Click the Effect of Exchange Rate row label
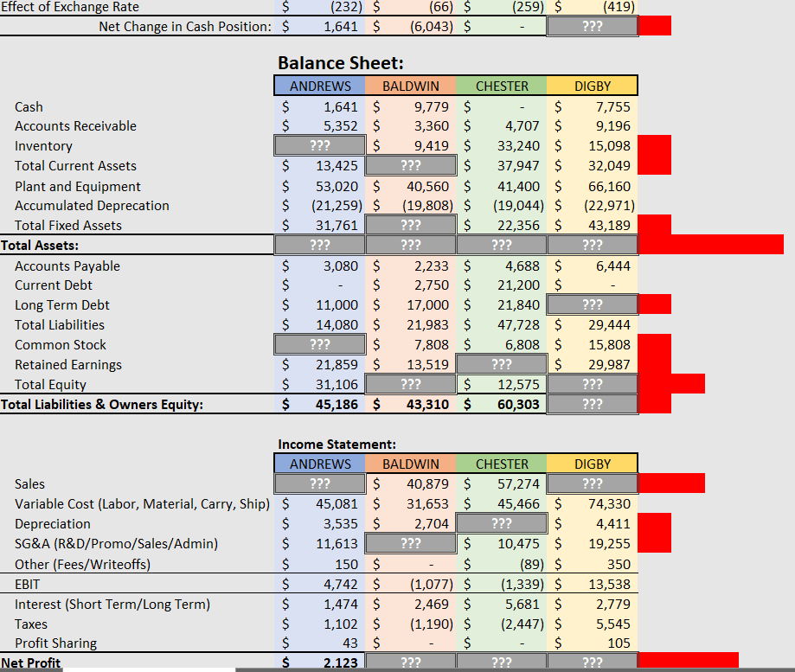Screen dimensions: 795x672 tap(69, 7)
